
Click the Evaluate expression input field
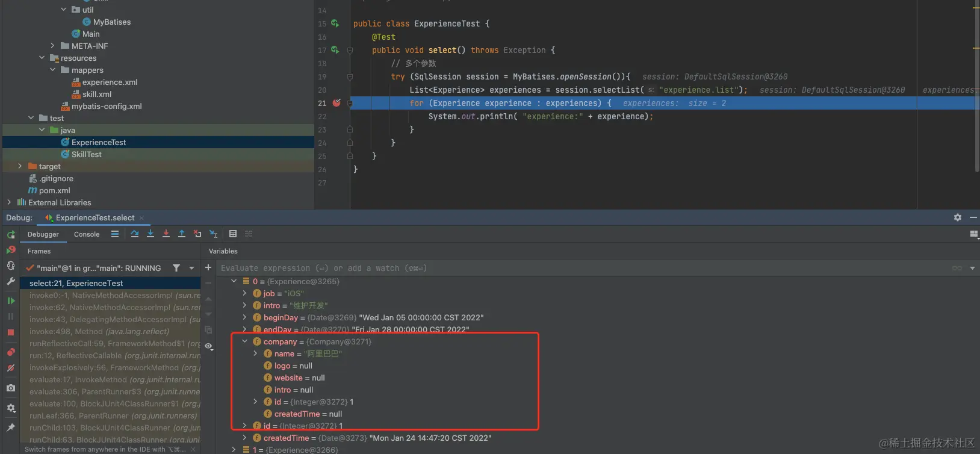click(584, 268)
